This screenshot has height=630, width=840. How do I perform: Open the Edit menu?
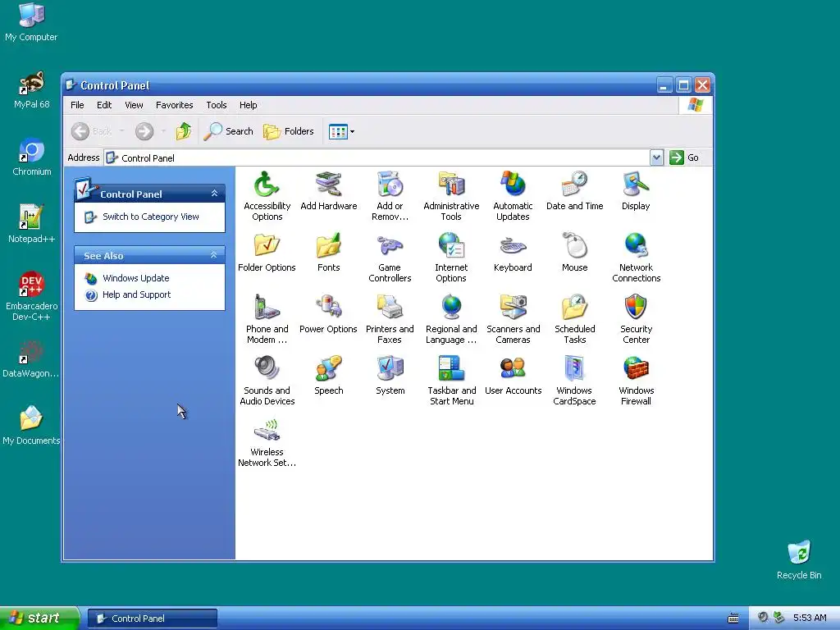(x=104, y=105)
